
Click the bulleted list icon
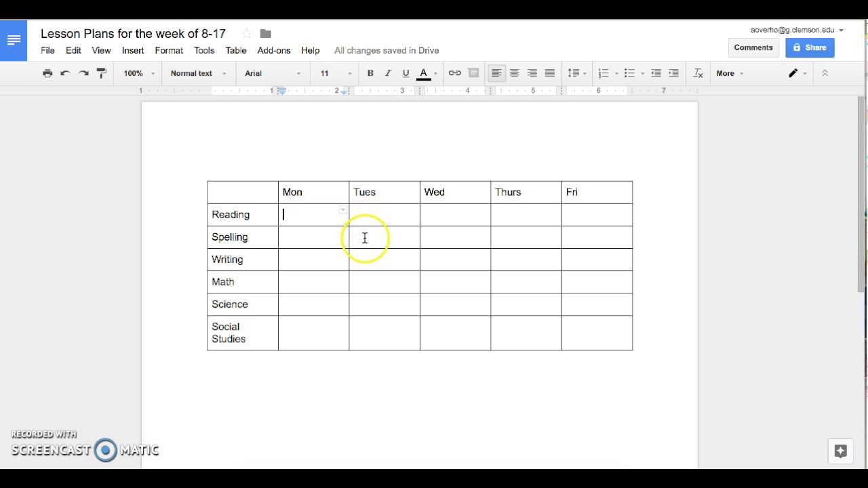coord(629,73)
